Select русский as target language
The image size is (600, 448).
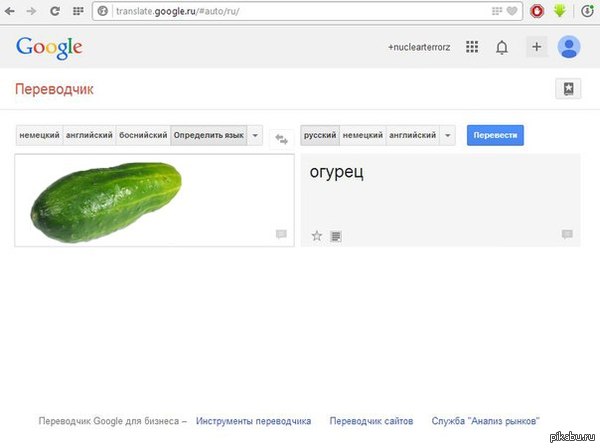click(x=320, y=135)
